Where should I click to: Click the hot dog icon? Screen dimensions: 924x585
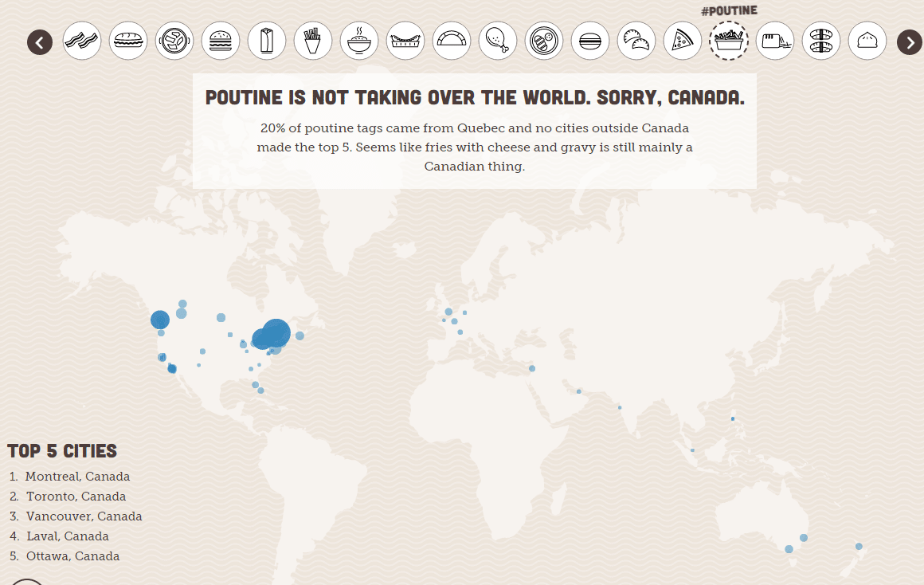(405, 41)
